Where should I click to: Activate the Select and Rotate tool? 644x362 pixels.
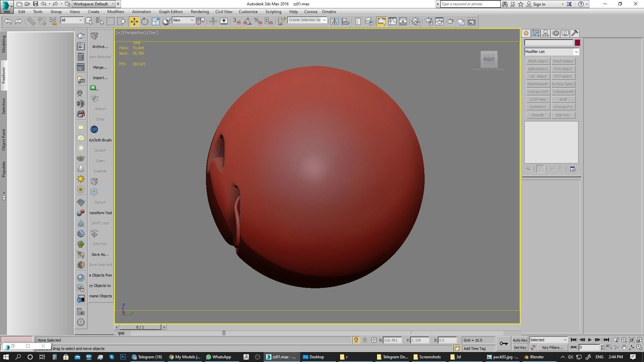[x=145, y=21]
